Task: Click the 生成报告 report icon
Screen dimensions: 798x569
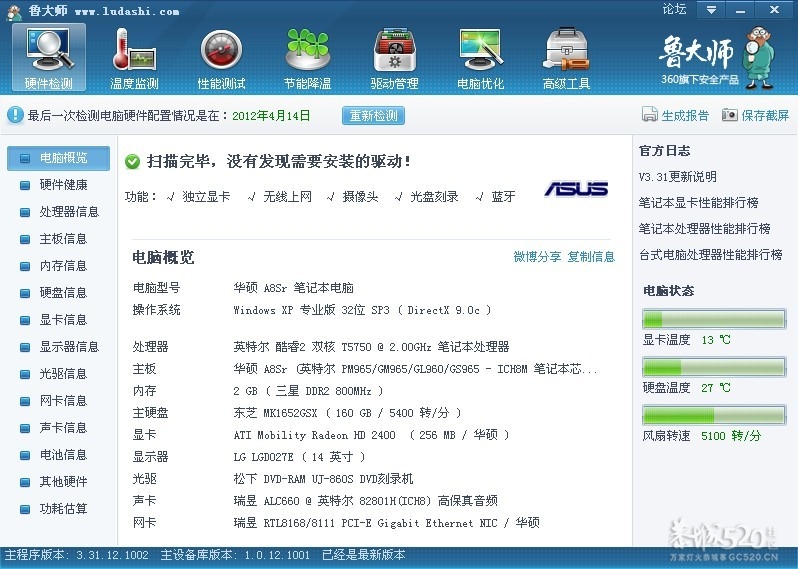Action: (649, 115)
